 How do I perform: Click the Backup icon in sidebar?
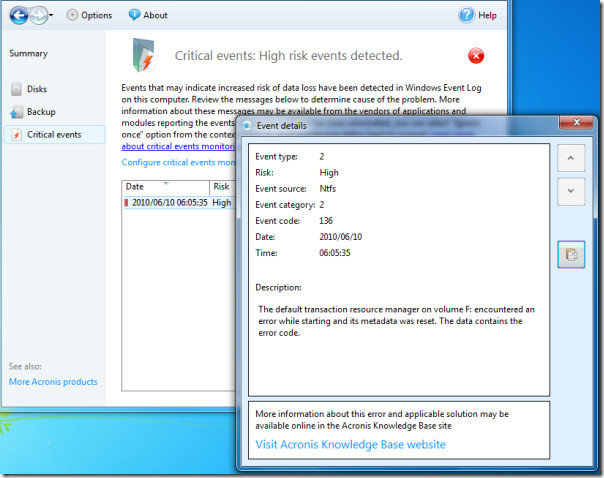coord(17,112)
